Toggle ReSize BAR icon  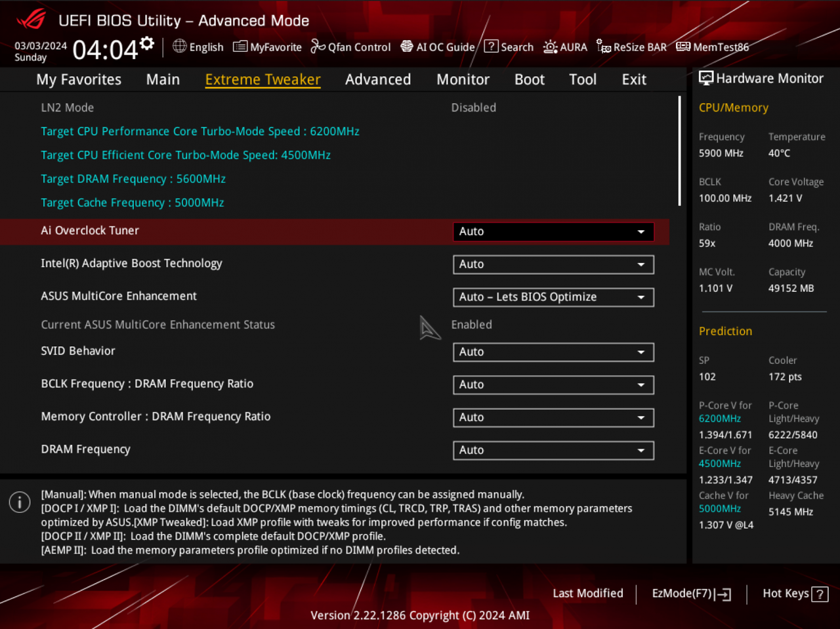pos(604,47)
